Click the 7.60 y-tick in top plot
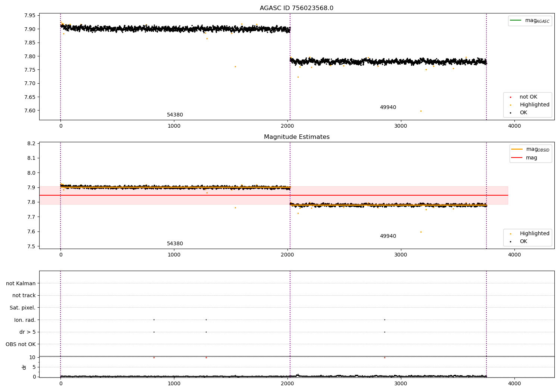This screenshot has height=392, width=560. point(29,111)
